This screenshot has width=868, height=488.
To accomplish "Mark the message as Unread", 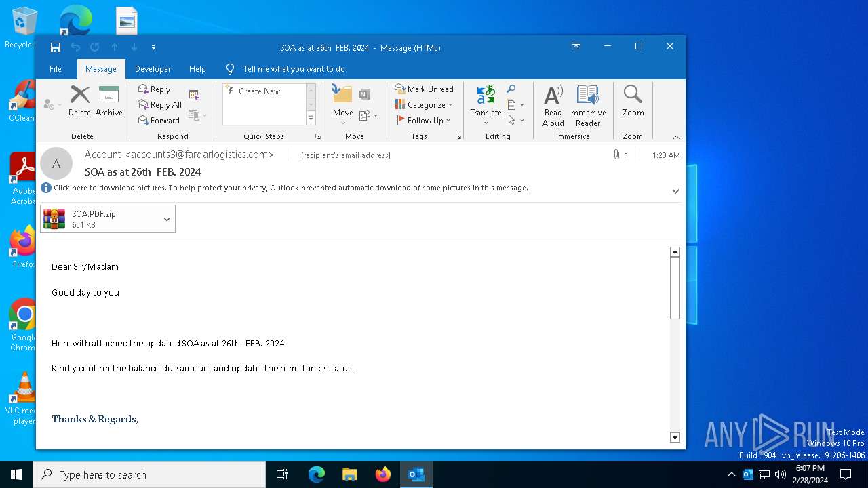I will tap(424, 89).
